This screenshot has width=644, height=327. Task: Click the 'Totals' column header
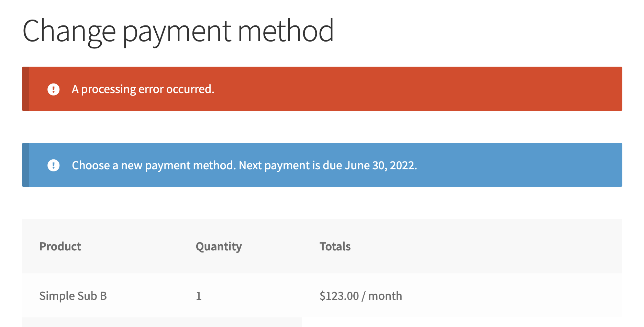point(335,246)
